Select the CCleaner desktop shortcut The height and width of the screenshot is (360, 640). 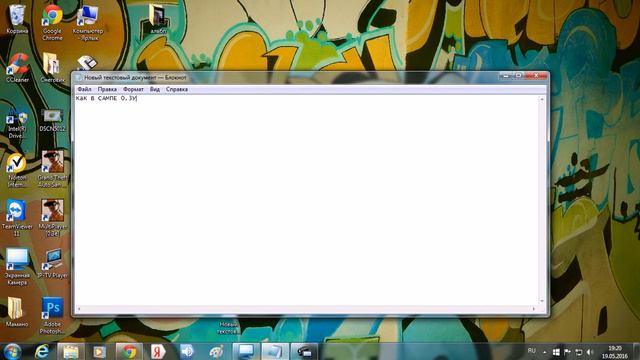coord(18,68)
